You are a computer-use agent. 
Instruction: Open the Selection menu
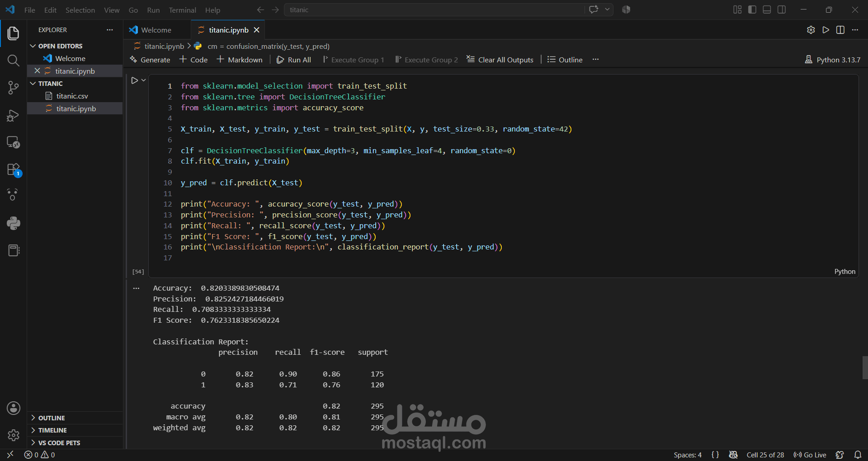(x=80, y=10)
